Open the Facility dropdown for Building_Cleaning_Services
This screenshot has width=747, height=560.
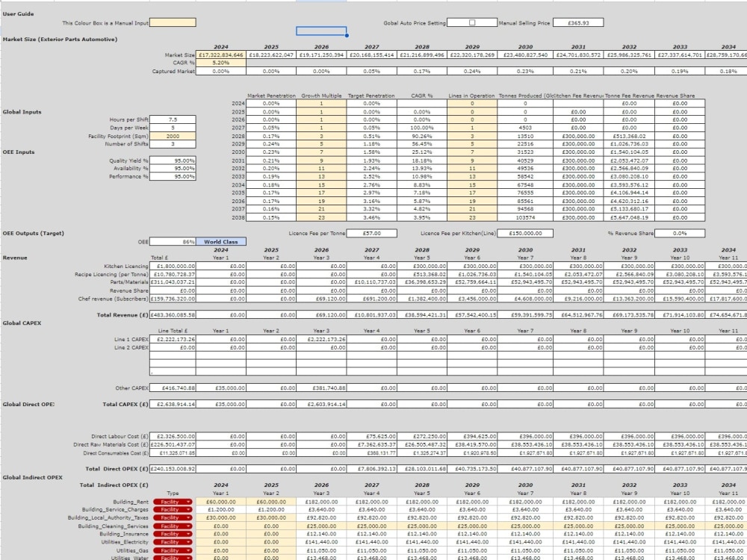(x=172, y=526)
